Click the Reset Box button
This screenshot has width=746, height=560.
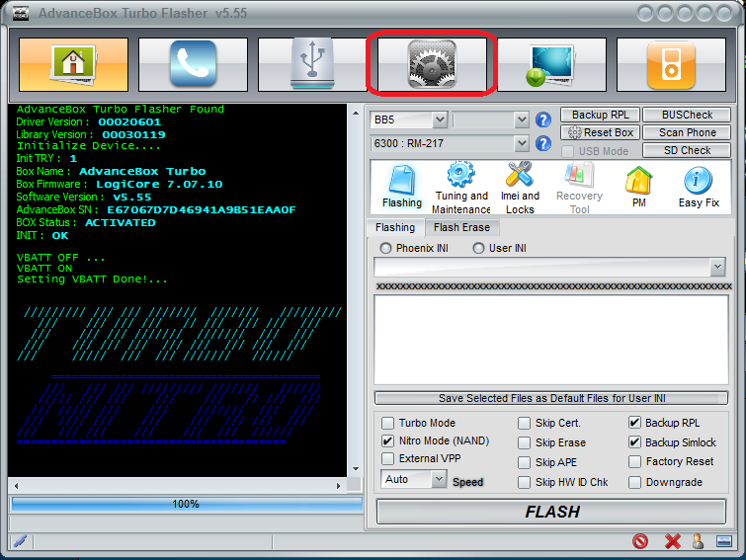pos(600,132)
